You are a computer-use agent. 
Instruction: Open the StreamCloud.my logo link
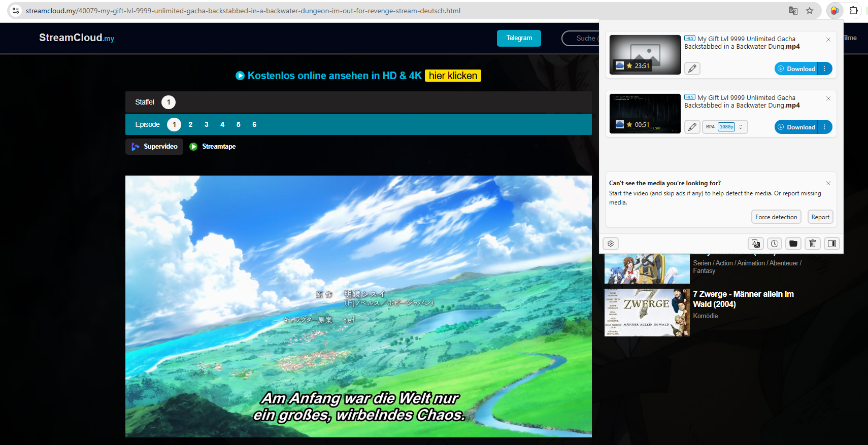[x=77, y=38]
